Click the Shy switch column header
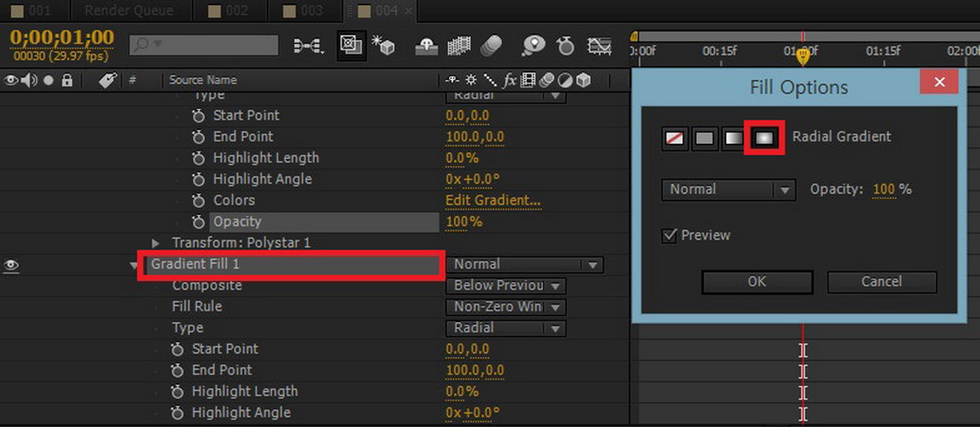 click(x=452, y=80)
